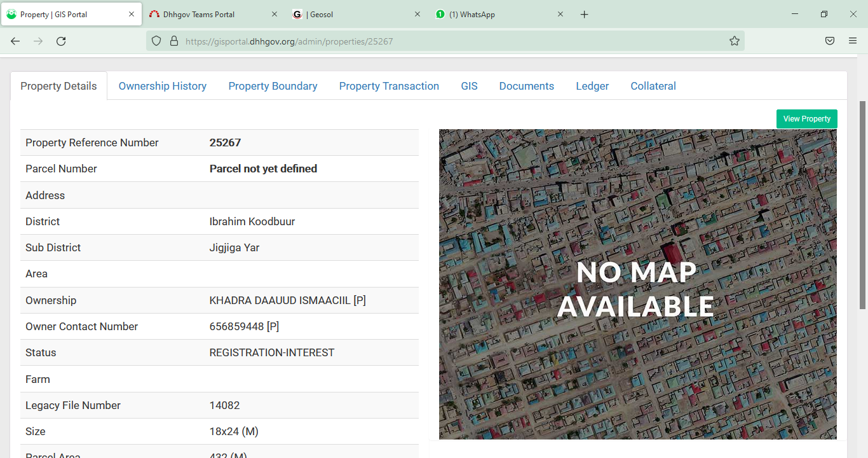The image size is (868, 458).
Task: Reload the page with the refresh icon
Action: [61, 41]
